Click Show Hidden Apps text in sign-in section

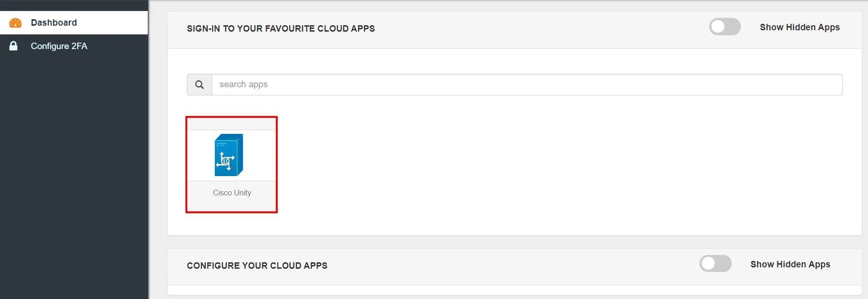click(x=799, y=28)
